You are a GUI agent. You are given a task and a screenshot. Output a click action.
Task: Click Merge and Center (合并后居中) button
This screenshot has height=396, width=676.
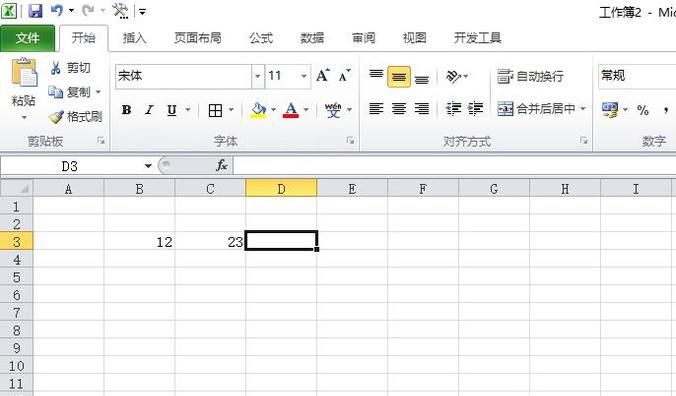pyautogui.click(x=536, y=109)
